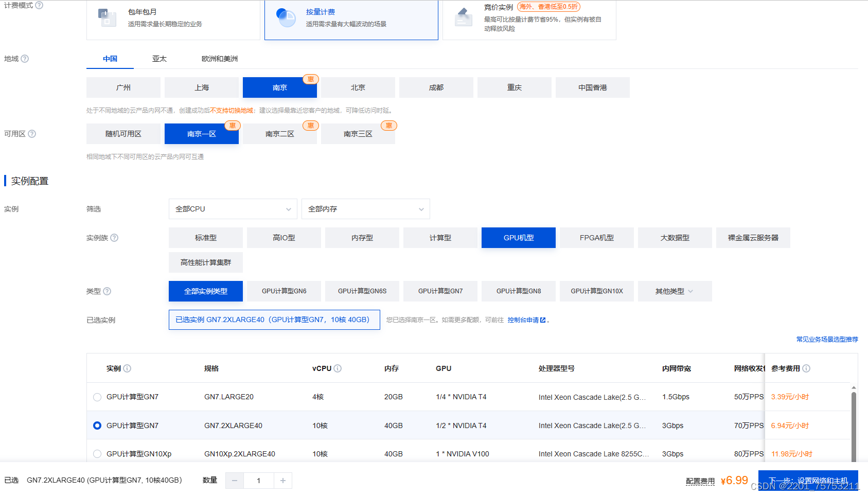Choose the 上海 region button
This screenshot has width=868, height=496.
pyautogui.click(x=202, y=87)
